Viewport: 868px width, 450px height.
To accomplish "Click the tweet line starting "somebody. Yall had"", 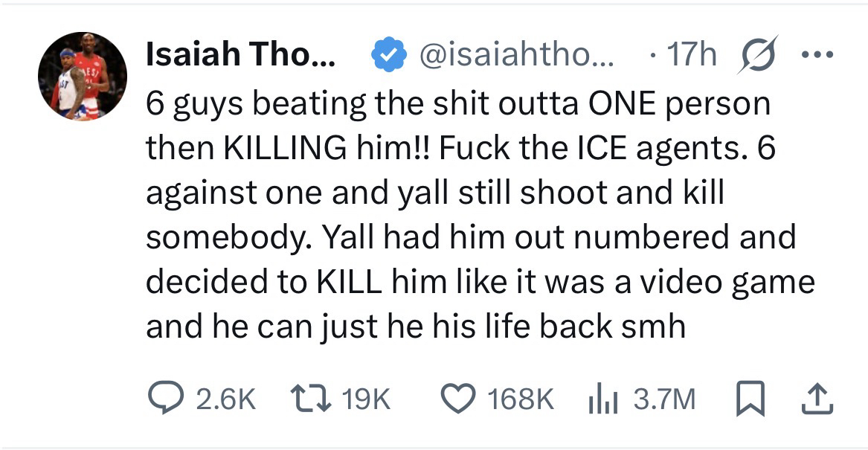I will [470, 237].
